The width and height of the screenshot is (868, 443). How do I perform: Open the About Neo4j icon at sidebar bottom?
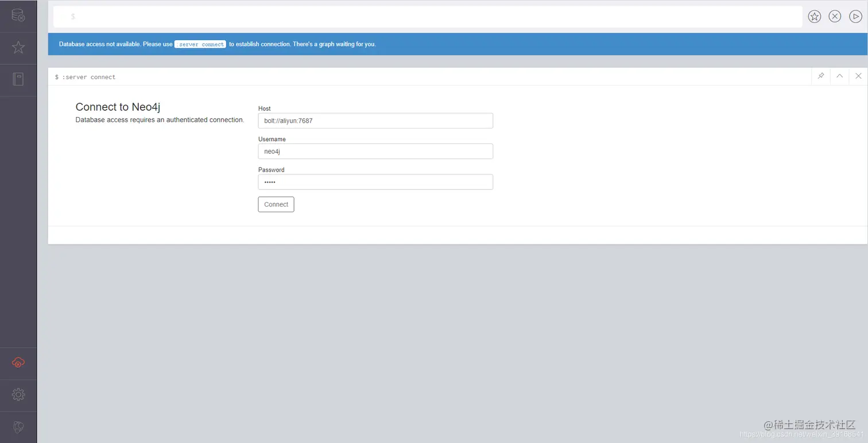coord(18,427)
